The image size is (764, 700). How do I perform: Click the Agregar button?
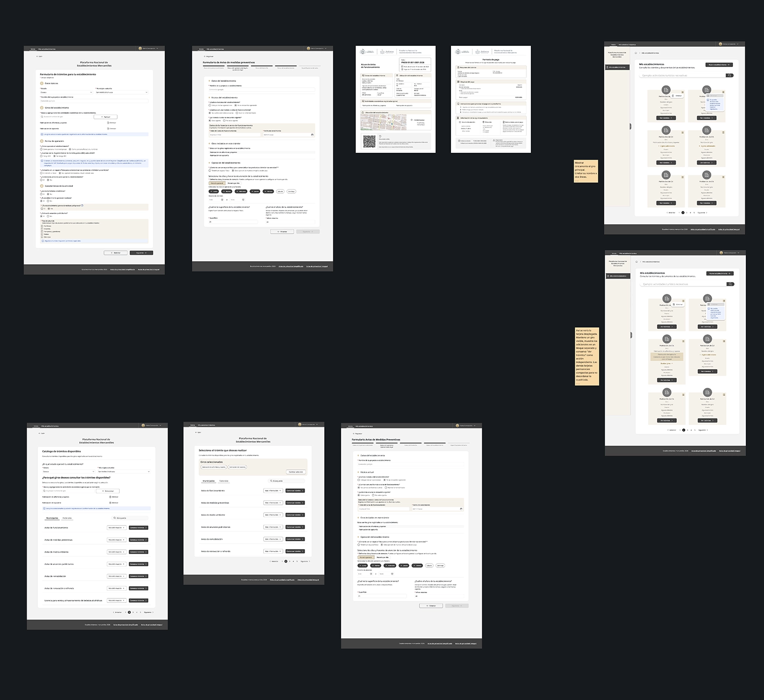pos(105,117)
